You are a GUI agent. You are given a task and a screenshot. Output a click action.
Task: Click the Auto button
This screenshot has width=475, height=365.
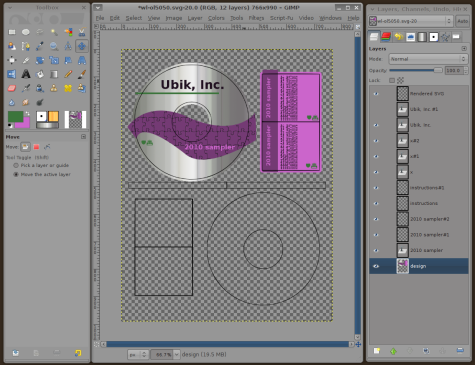[462, 21]
